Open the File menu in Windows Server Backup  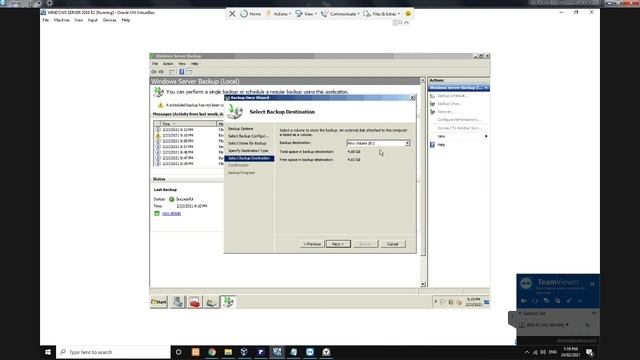[155, 64]
